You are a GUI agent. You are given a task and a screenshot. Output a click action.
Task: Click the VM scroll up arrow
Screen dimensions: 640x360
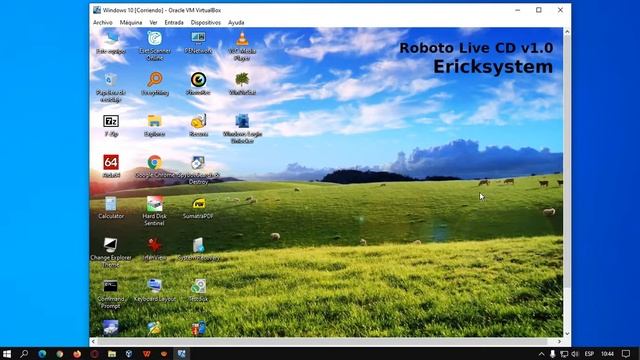pyautogui.click(x=567, y=31)
